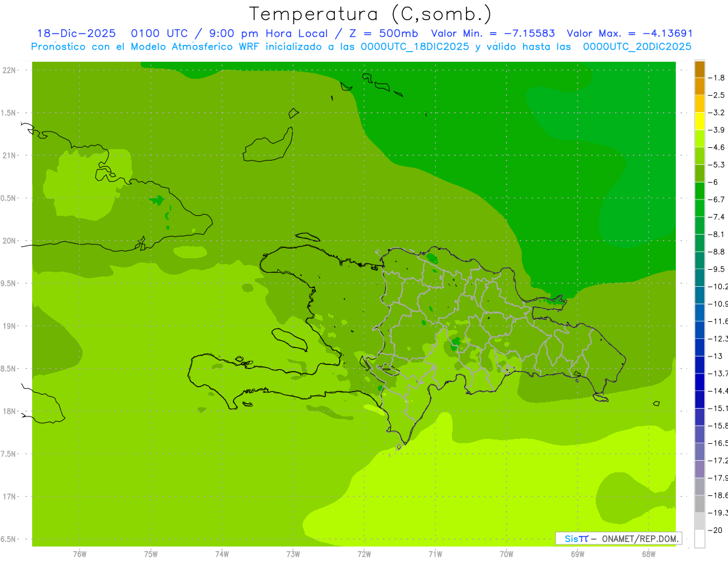Pick the purple swatch between -17.2 and -17.9

(x=699, y=469)
